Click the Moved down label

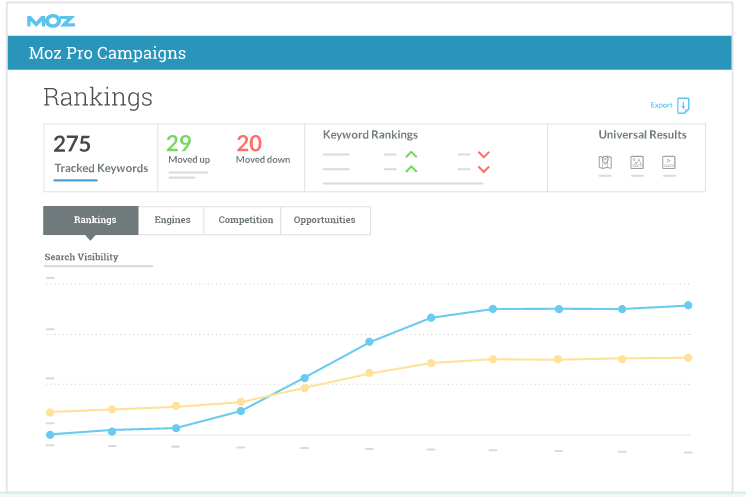pos(263,160)
